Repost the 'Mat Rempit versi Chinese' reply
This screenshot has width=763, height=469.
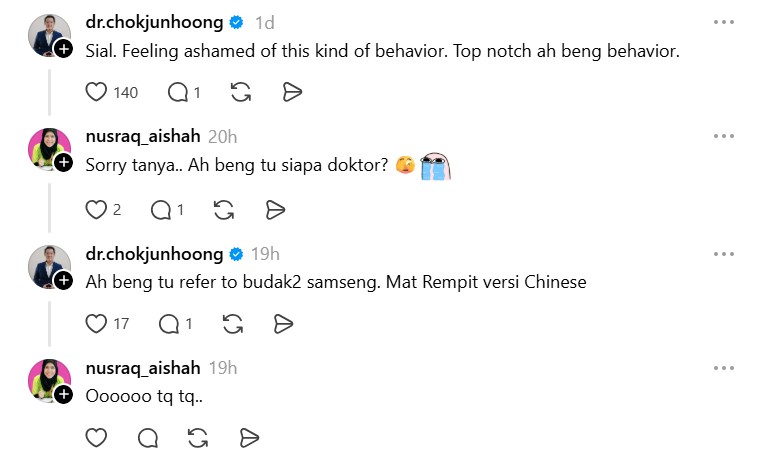pos(233,324)
